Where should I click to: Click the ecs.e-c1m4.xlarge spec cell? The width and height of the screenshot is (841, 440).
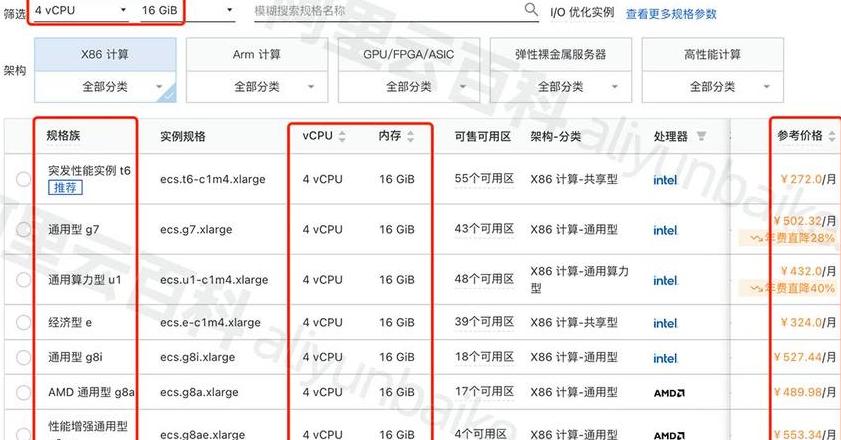[210, 322]
